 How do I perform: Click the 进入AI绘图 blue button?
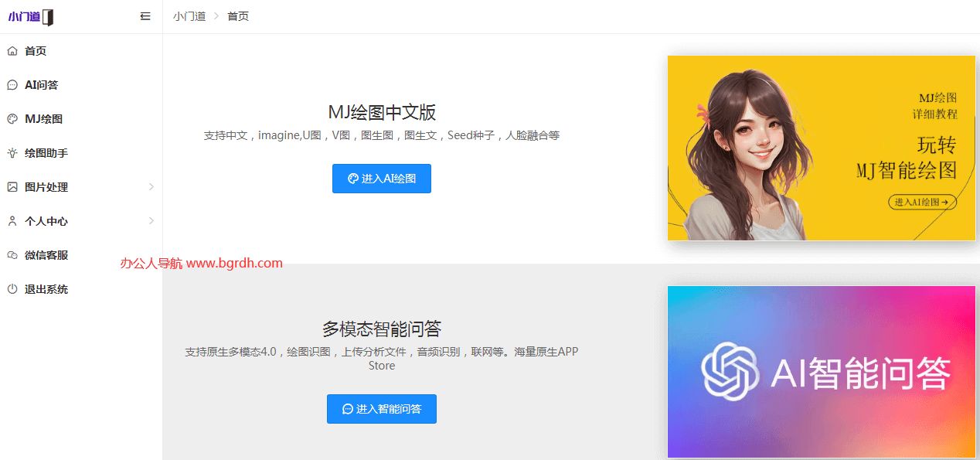coord(381,178)
